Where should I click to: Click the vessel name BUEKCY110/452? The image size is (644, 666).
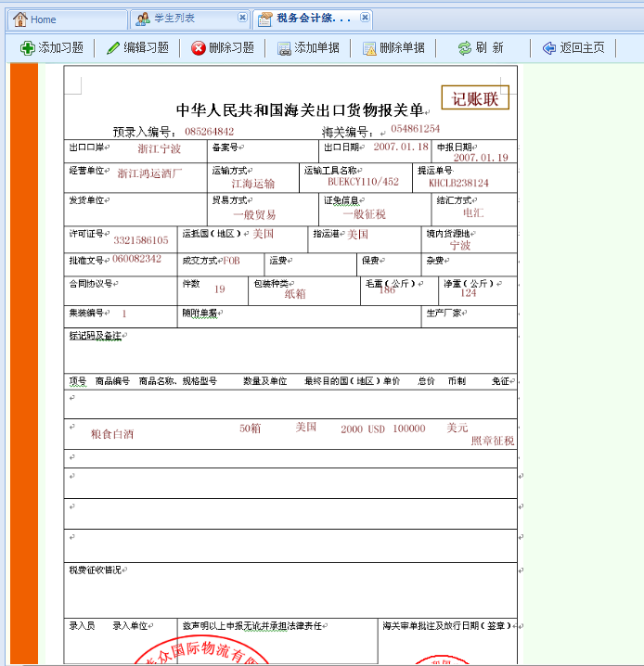pos(363,182)
